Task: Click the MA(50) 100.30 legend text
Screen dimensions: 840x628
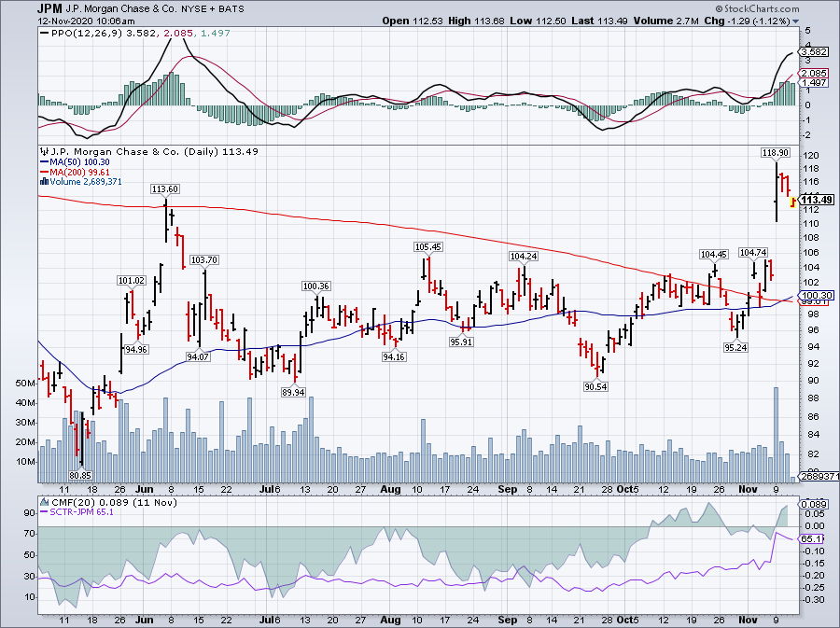Action: tap(79, 161)
